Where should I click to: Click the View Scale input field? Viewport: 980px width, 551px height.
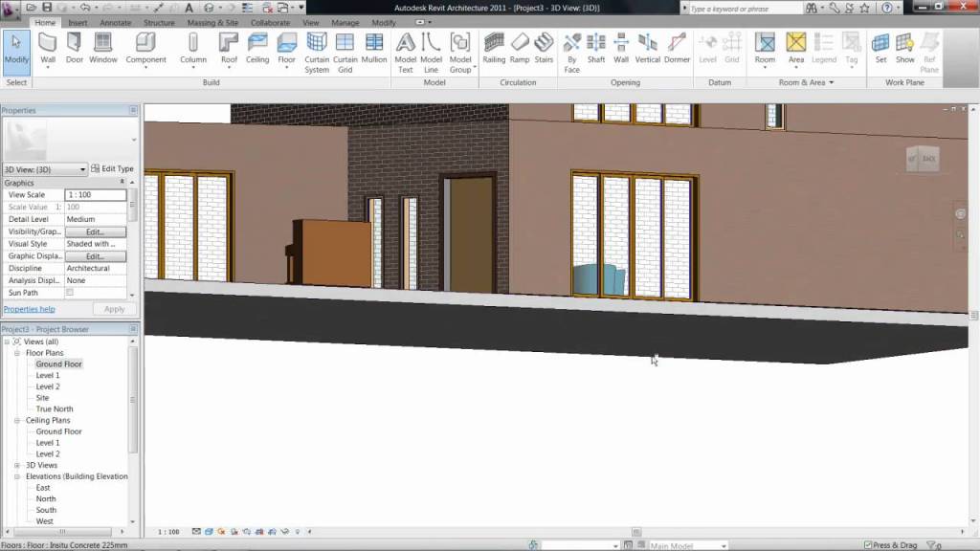(x=95, y=195)
